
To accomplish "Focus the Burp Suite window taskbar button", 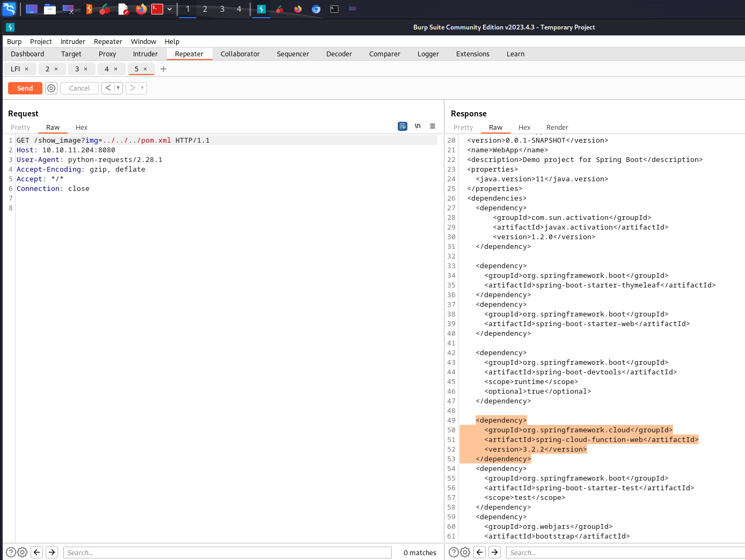I will coord(261,9).
